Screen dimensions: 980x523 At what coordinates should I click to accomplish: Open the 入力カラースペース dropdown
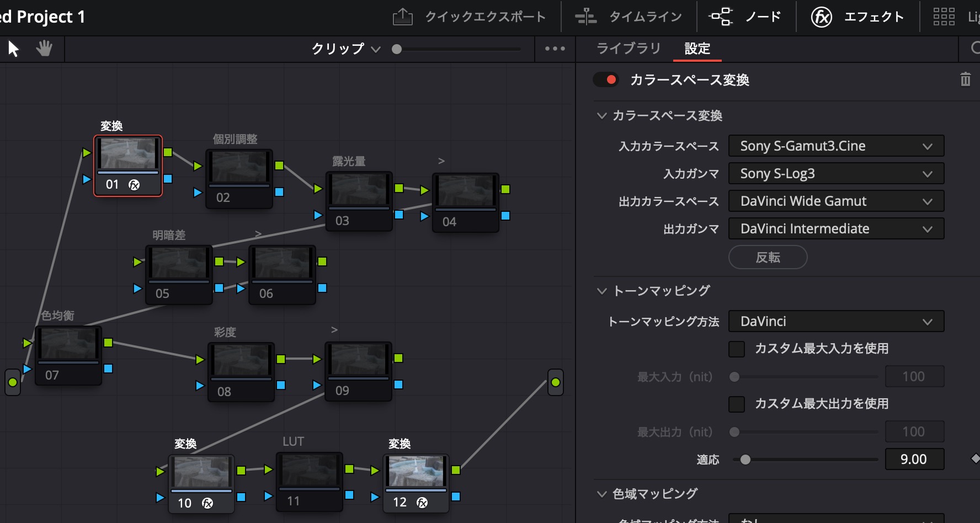point(835,146)
